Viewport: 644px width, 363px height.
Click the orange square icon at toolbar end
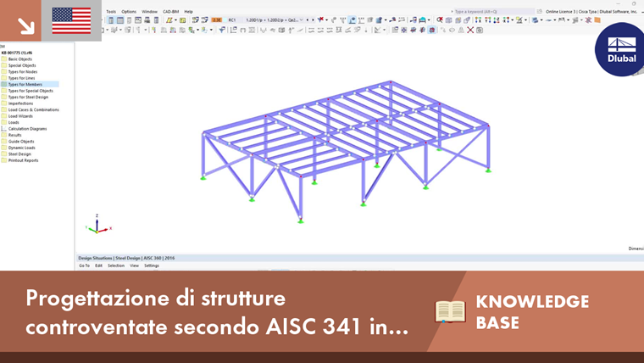point(597,20)
